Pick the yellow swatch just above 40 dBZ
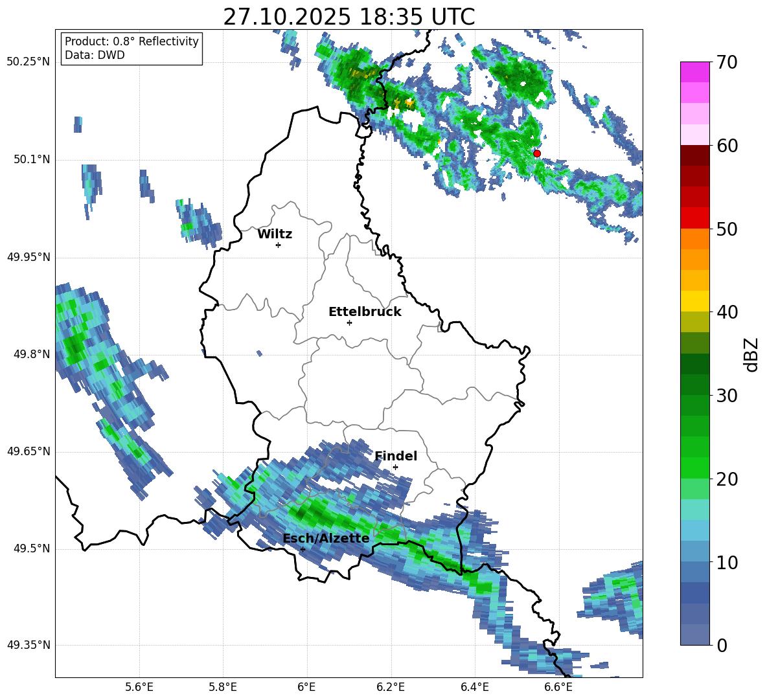 click(694, 301)
